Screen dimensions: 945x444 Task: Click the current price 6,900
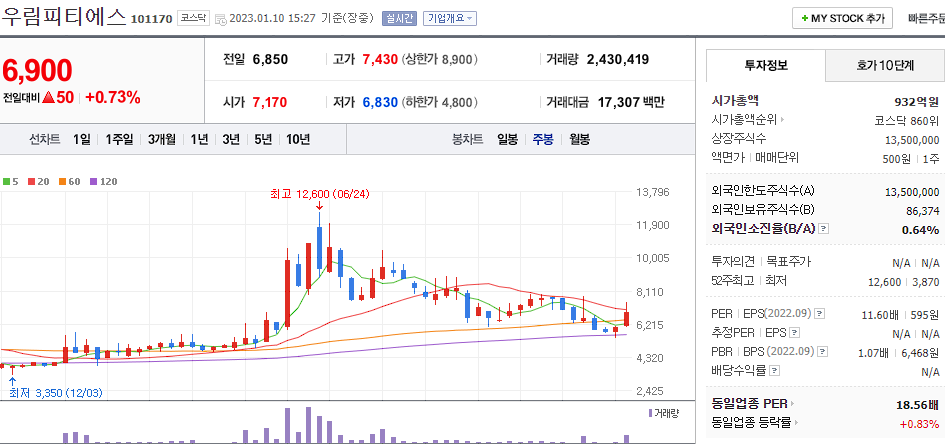click(x=37, y=71)
